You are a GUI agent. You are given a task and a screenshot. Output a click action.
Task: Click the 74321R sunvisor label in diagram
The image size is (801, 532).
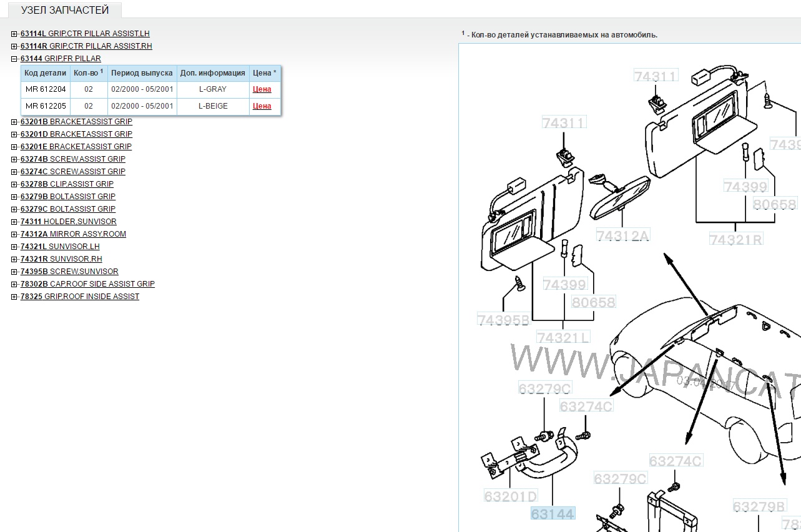(735, 239)
